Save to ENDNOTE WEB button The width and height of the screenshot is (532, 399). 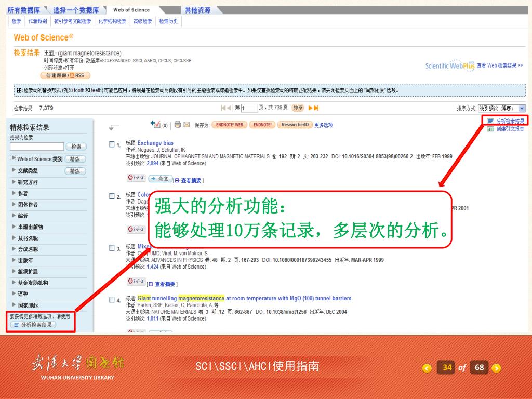click(x=230, y=125)
